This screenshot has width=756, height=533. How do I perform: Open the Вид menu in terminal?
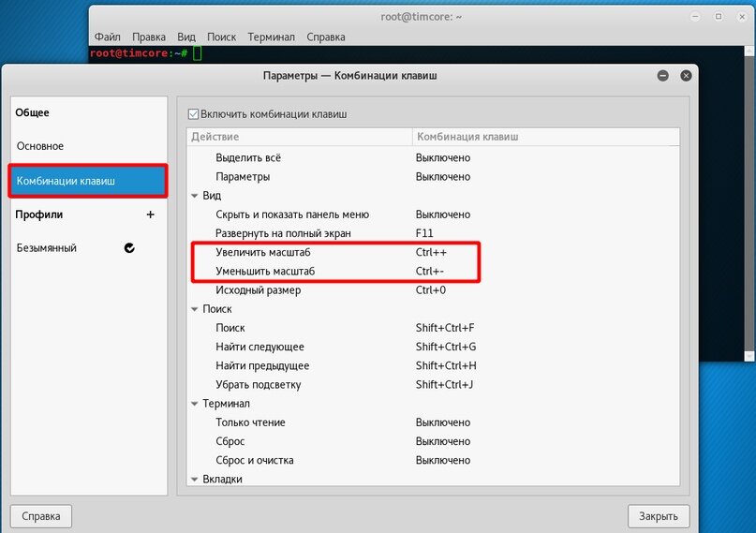(186, 37)
